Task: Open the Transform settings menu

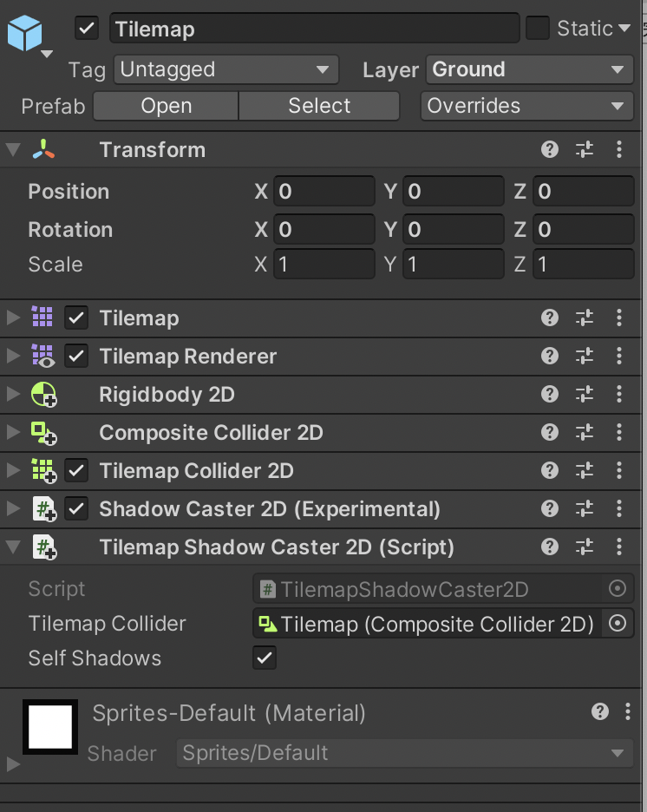Action: pos(619,149)
